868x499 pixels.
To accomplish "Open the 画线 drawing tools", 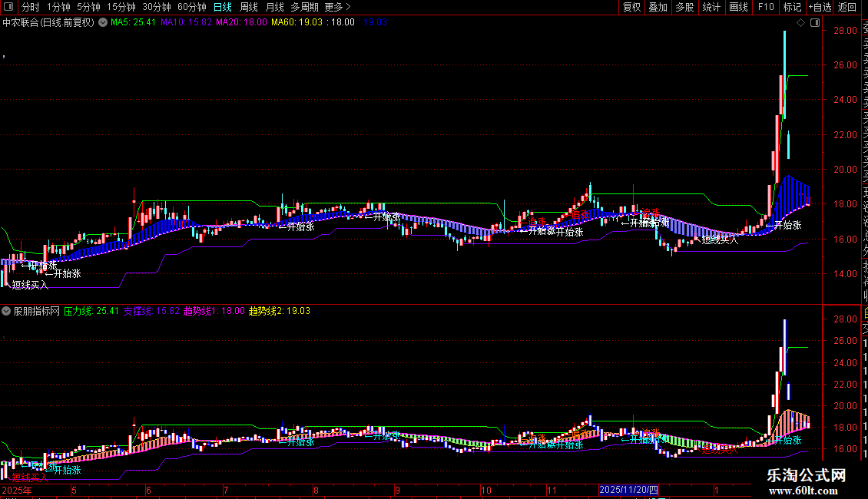I will coord(738,7).
